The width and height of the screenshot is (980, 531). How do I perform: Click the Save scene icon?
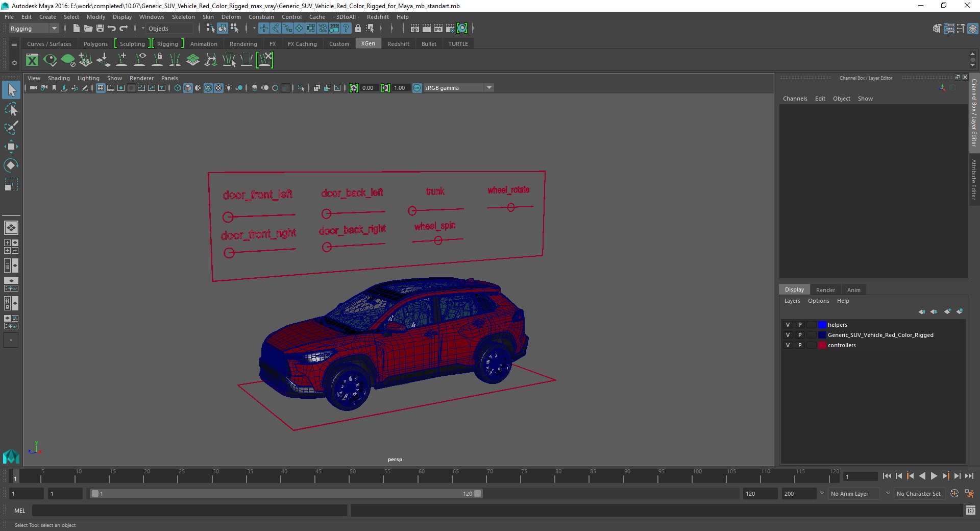(100, 29)
